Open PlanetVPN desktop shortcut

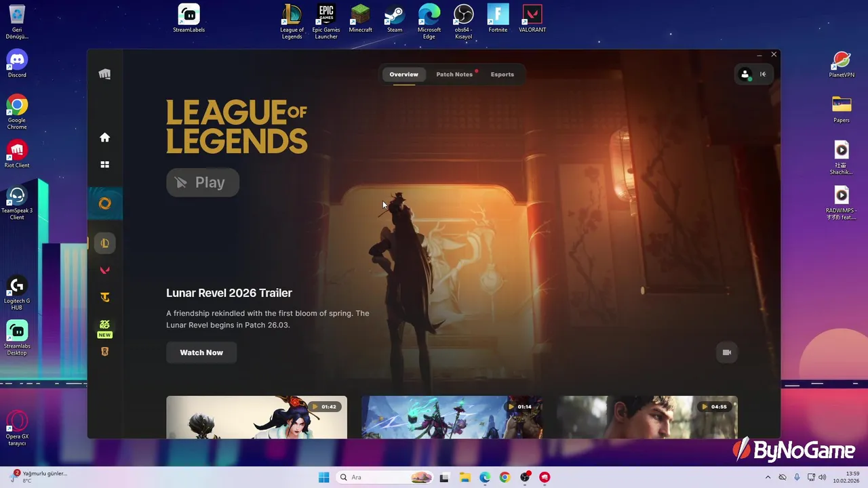click(842, 64)
